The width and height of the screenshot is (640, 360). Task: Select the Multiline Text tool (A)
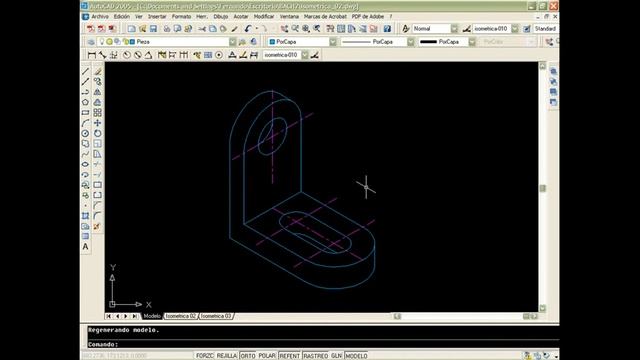tap(85, 247)
